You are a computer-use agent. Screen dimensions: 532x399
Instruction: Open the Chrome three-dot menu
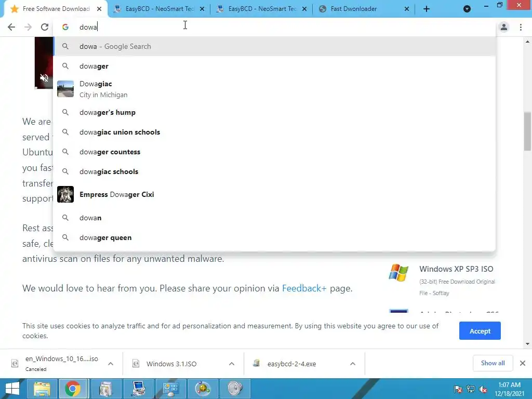coord(521,27)
